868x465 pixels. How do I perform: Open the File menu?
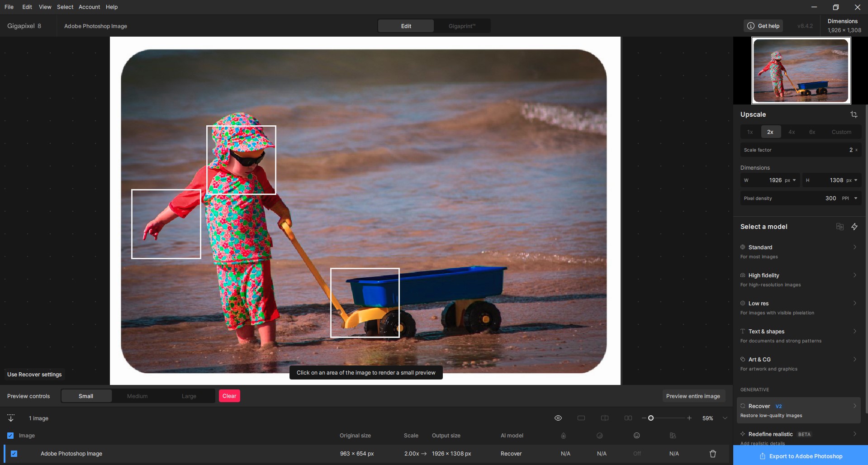pos(9,7)
